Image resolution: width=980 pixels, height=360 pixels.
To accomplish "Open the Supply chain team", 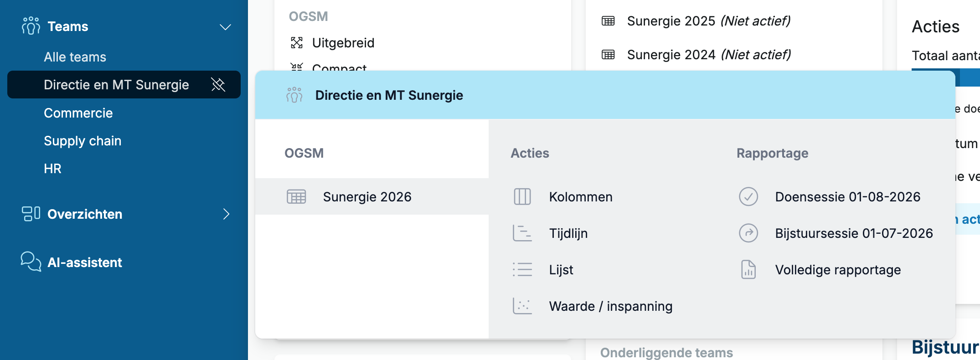I will pyautogui.click(x=83, y=141).
